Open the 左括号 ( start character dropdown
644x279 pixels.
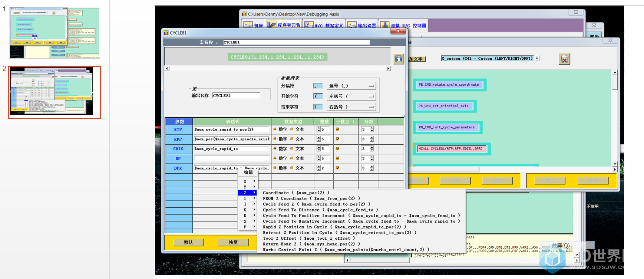coord(351,96)
